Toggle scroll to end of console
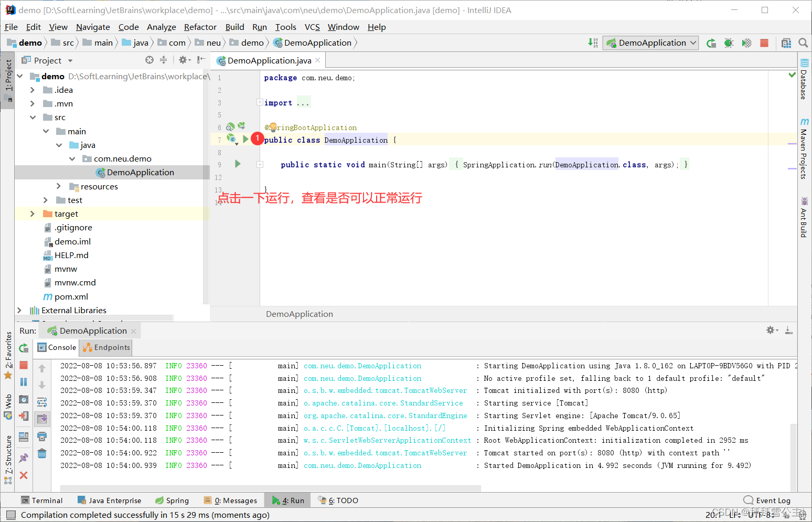Image resolution: width=812 pixels, height=522 pixels. [x=42, y=419]
